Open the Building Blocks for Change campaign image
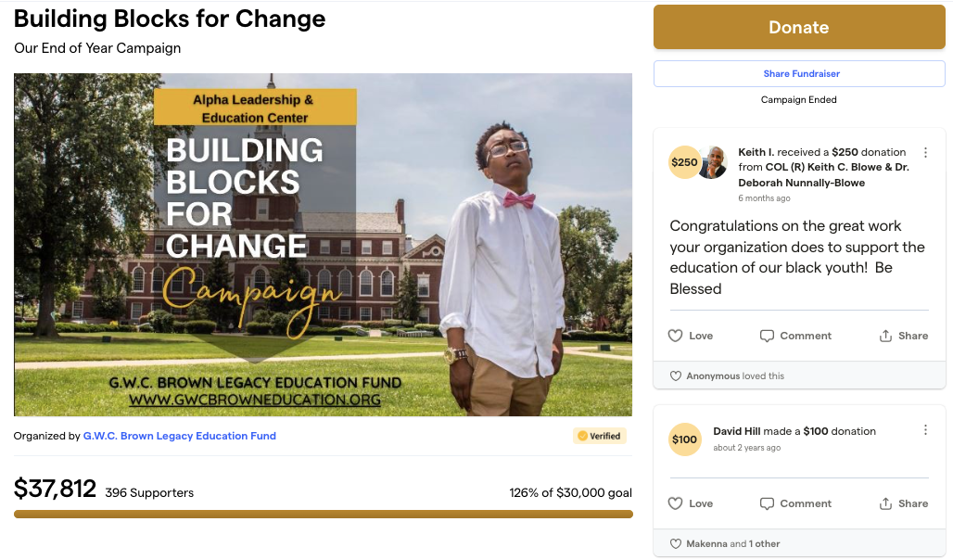 [323, 245]
